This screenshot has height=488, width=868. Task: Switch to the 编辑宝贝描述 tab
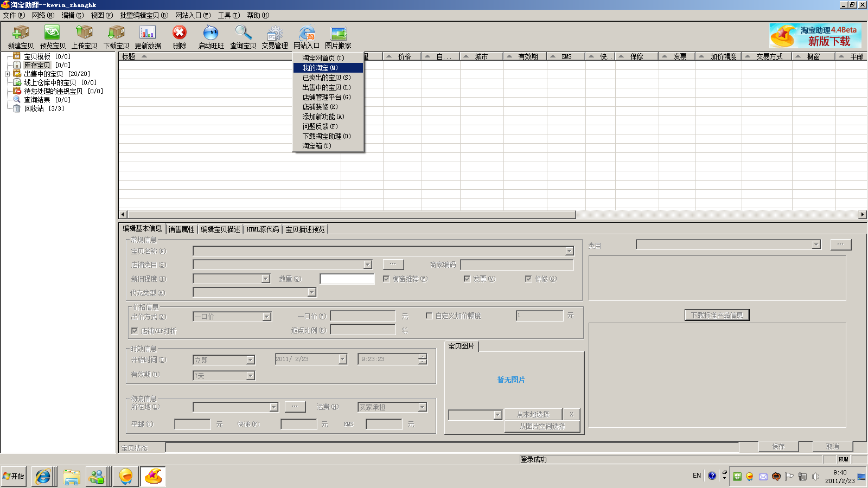pyautogui.click(x=220, y=229)
